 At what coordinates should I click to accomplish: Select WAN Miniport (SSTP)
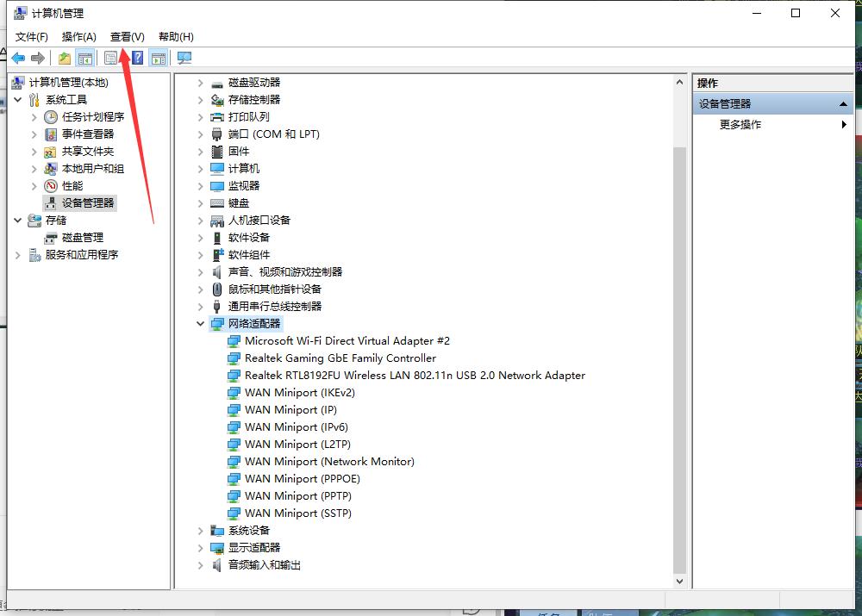click(298, 513)
